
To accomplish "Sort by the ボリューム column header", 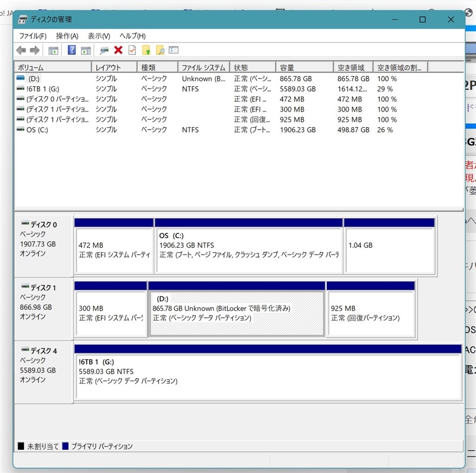I will click(x=53, y=67).
